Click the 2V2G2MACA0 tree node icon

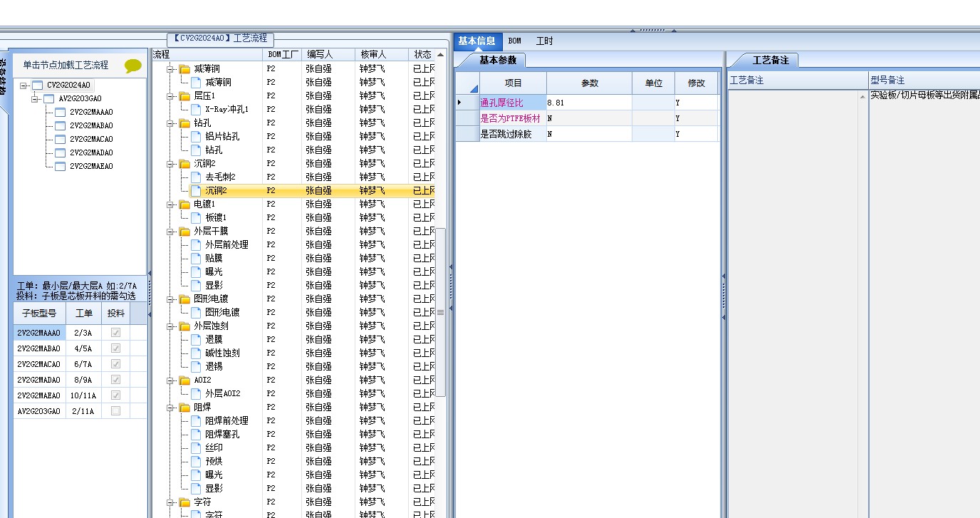(61, 140)
